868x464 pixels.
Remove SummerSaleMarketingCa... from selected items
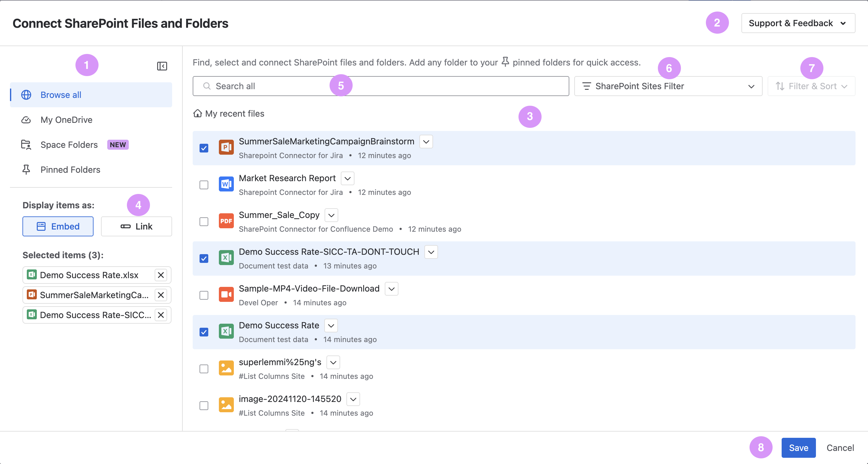click(x=161, y=295)
